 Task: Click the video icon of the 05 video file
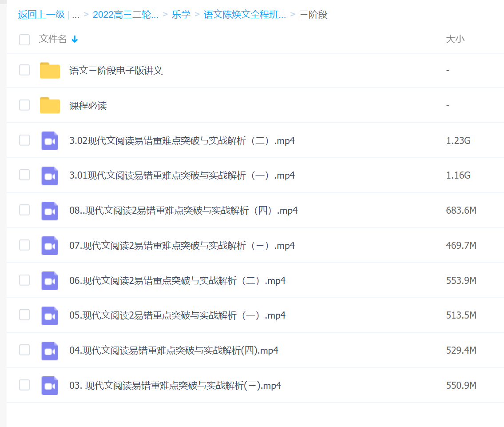[x=49, y=315]
